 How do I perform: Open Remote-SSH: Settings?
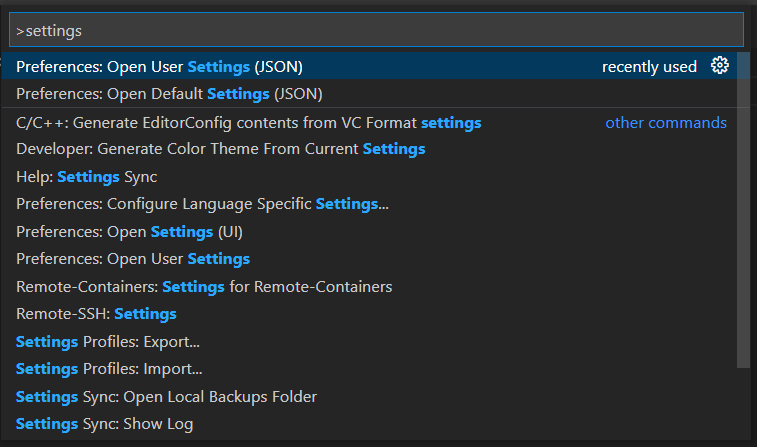click(x=96, y=314)
